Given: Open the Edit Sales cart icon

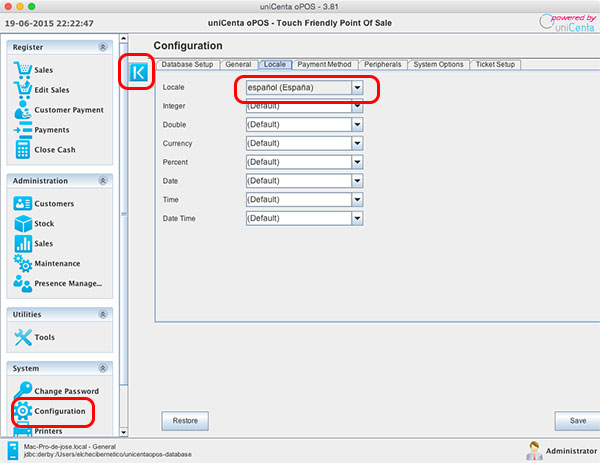Looking at the screenshot, I should coord(23,90).
